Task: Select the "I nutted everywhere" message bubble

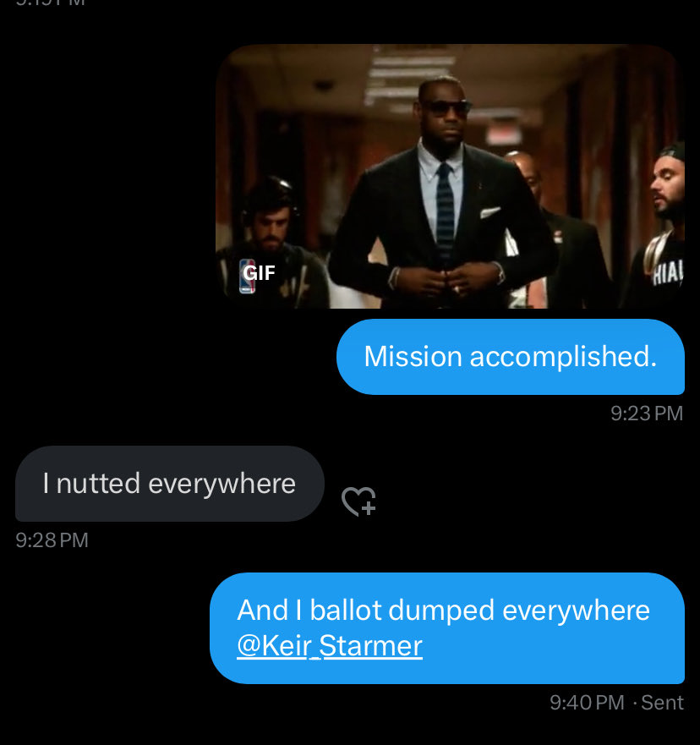Action: [x=170, y=484]
